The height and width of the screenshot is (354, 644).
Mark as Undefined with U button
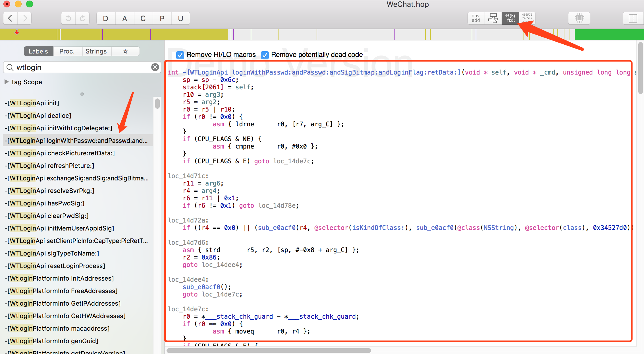click(180, 18)
